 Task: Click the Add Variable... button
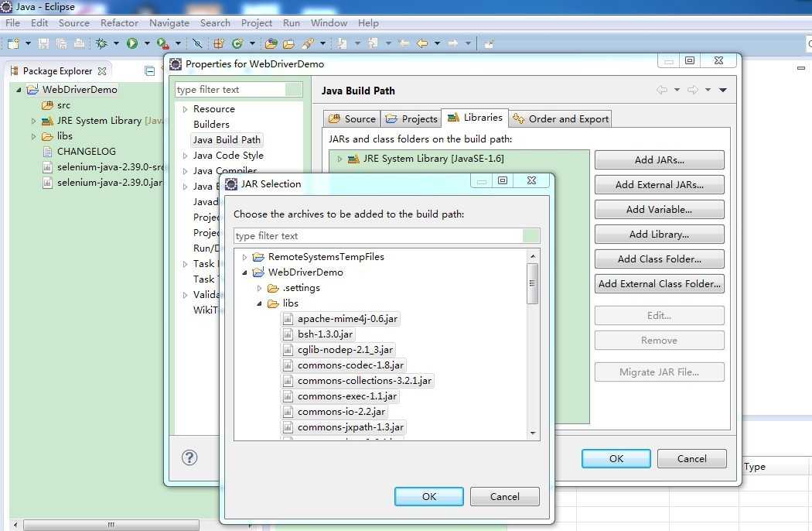click(659, 210)
